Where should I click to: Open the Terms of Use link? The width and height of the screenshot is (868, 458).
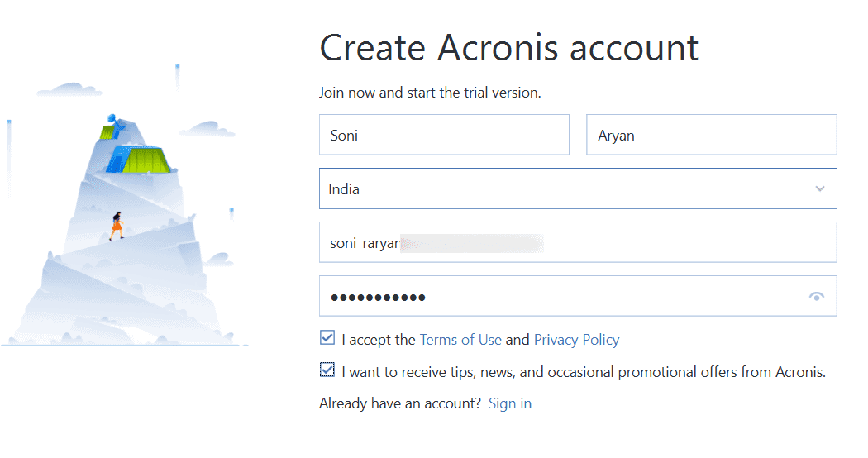[460, 340]
